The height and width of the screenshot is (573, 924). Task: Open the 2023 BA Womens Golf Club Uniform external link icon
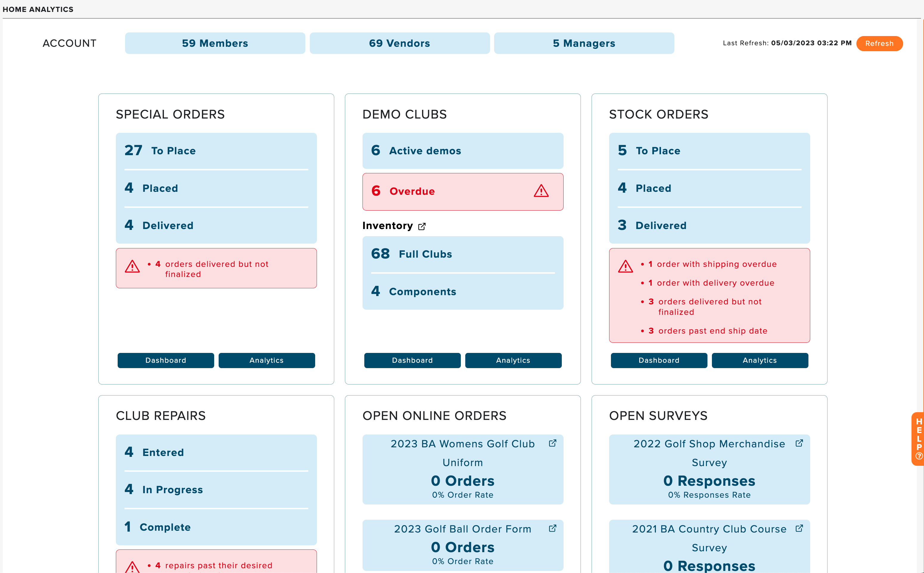[553, 443]
